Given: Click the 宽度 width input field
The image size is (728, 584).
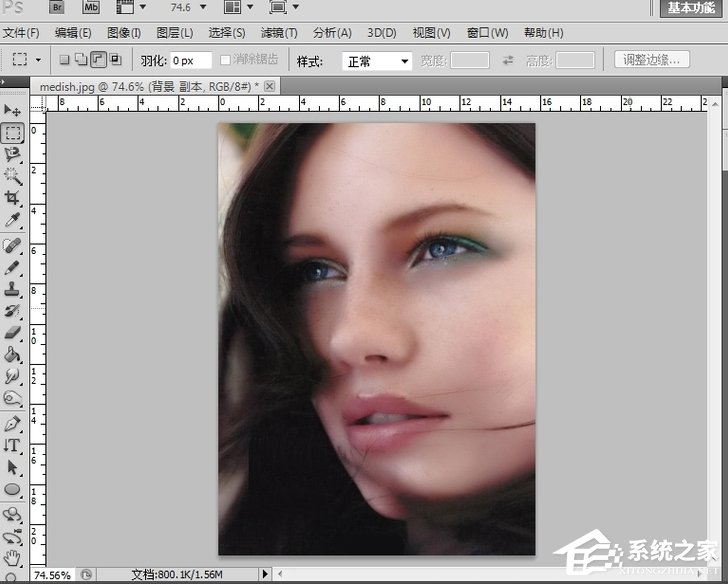Looking at the screenshot, I should click(469, 60).
